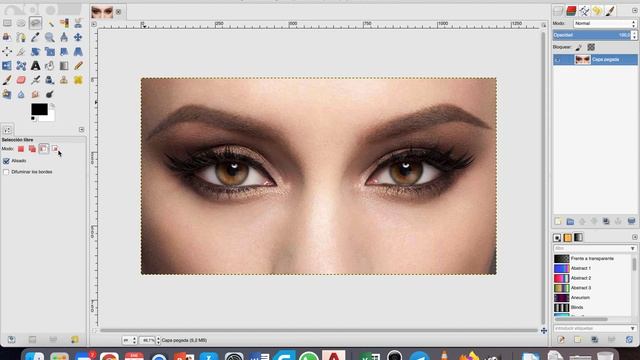Choose the subtract from selection mode button
The width and height of the screenshot is (640, 360).
coord(44,149)
